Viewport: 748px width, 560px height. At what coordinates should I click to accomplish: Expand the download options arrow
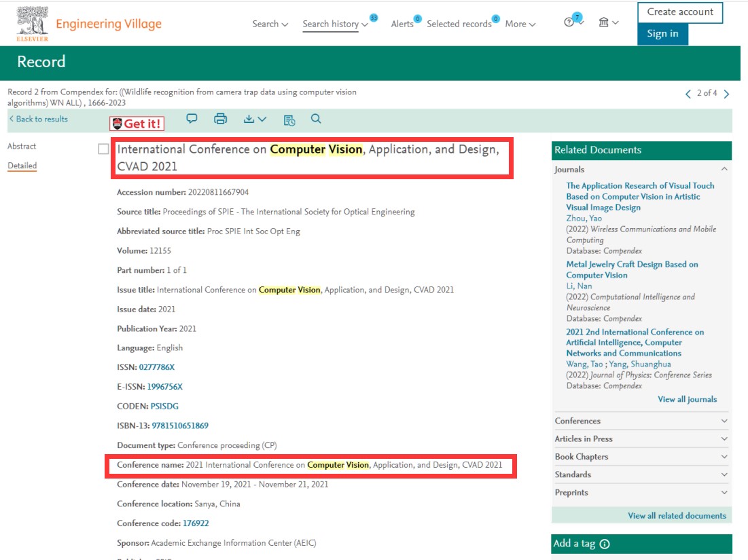[262, 119]
